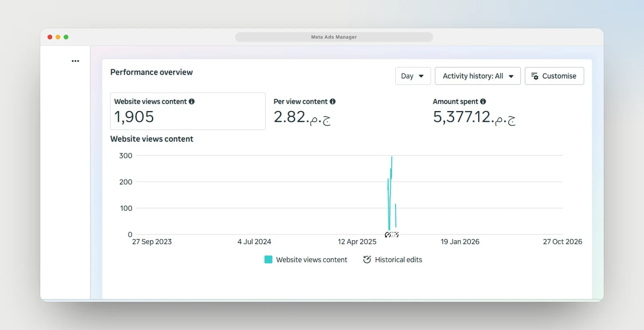Viewport: 644px width, 330px height.
Task: Click info icon next to Per view content
Action: click(332, 101)
